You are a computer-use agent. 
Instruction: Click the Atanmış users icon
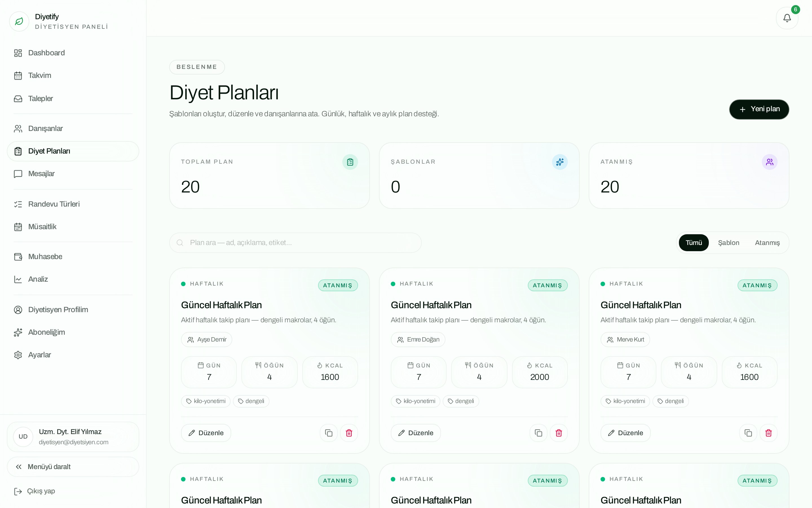(x=769, y=162)
